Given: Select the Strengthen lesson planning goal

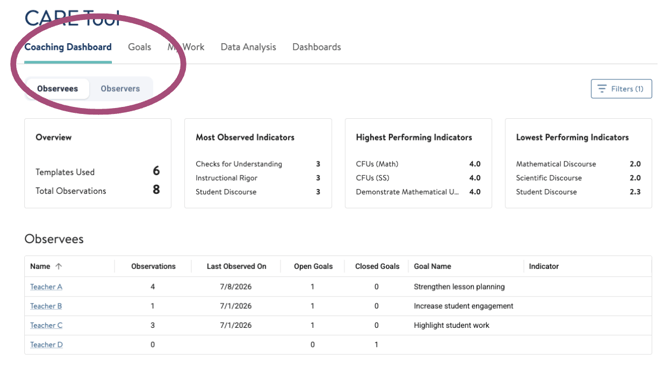Looking at the screenshot, I should pos(459,287).
